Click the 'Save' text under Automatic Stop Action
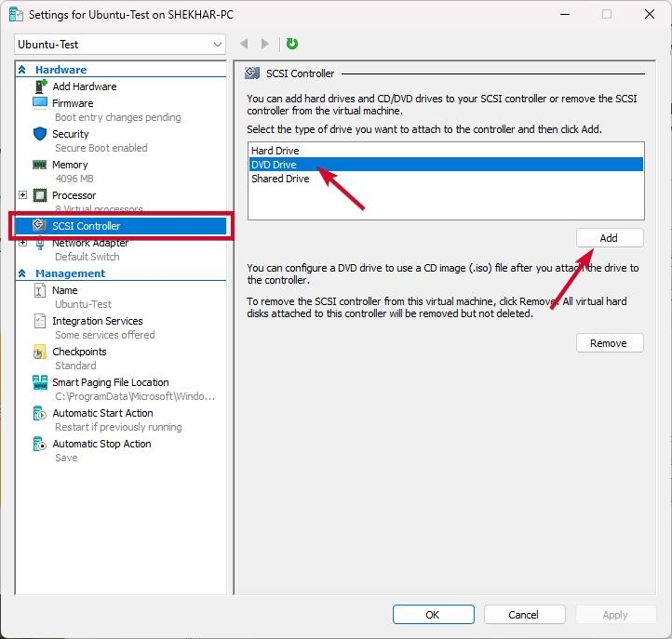Screen dimensions: 672x639 click(x=66, y=458)
